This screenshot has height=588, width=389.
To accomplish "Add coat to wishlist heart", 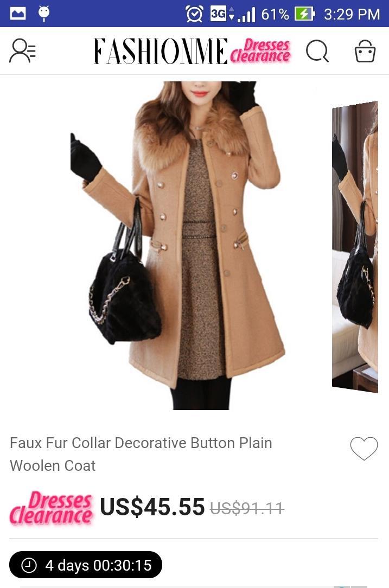I will point(364,449).
